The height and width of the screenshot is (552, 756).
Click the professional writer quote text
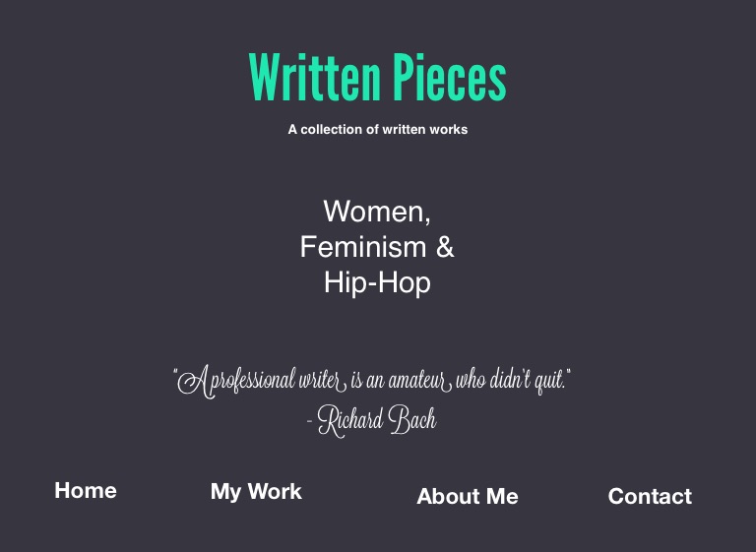tap(372, 380)
